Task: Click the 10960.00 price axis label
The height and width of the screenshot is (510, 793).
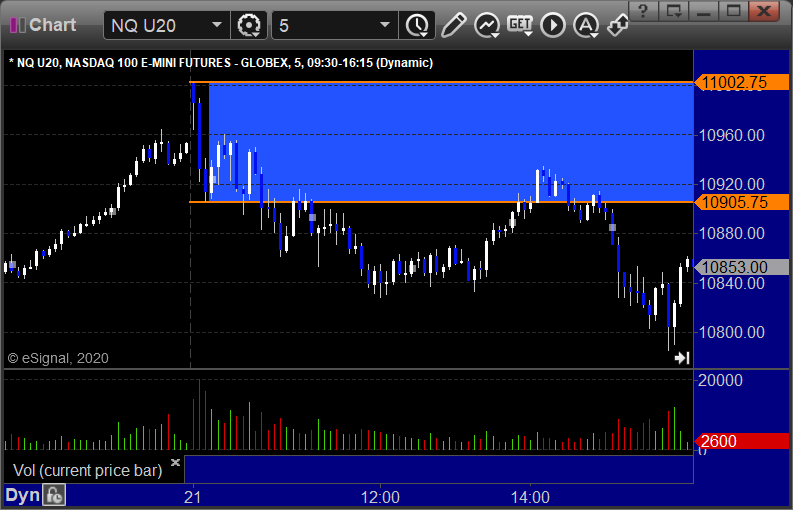Action: pyautogui.click(x=732, y=135)
